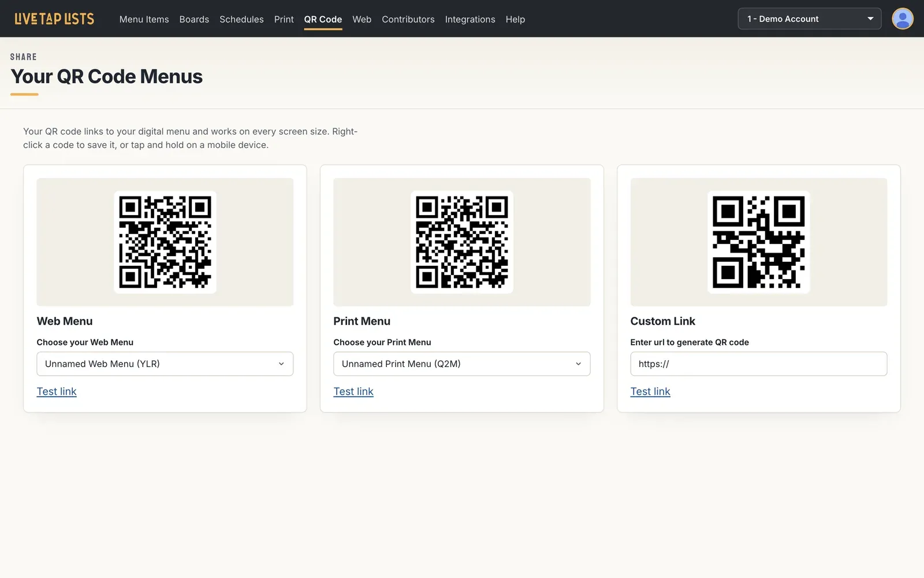Click the Choose your Print Menu label
The image size is (924, 578).
382,342
